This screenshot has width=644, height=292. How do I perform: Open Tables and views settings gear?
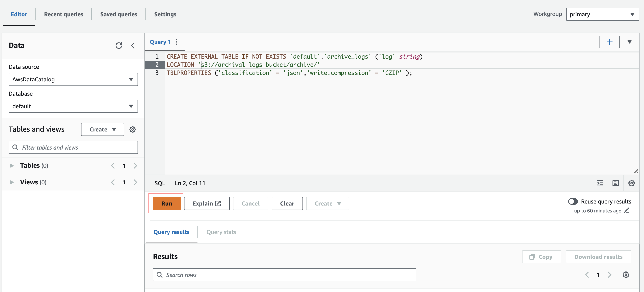[x=132, y=129]
